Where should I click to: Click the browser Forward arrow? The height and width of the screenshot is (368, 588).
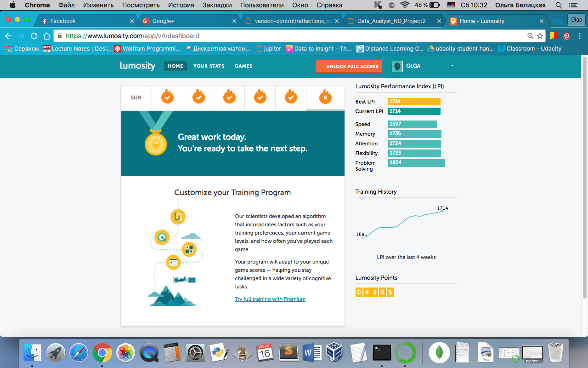tap(21, 36)
